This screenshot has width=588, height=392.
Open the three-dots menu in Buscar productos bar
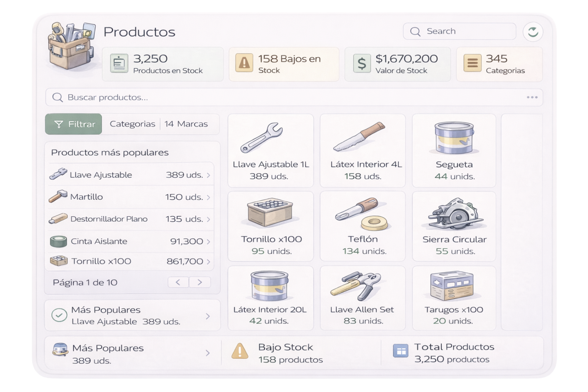tap(532, 97)
